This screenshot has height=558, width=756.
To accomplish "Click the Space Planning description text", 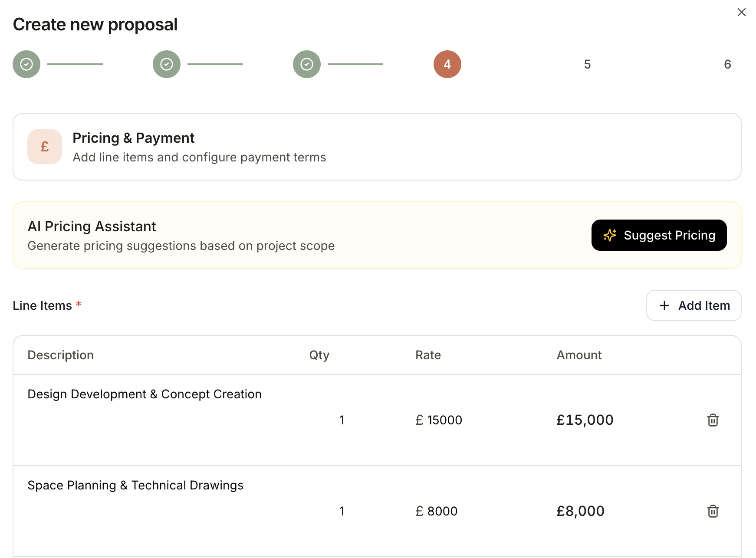I will [x=135, y=485].
